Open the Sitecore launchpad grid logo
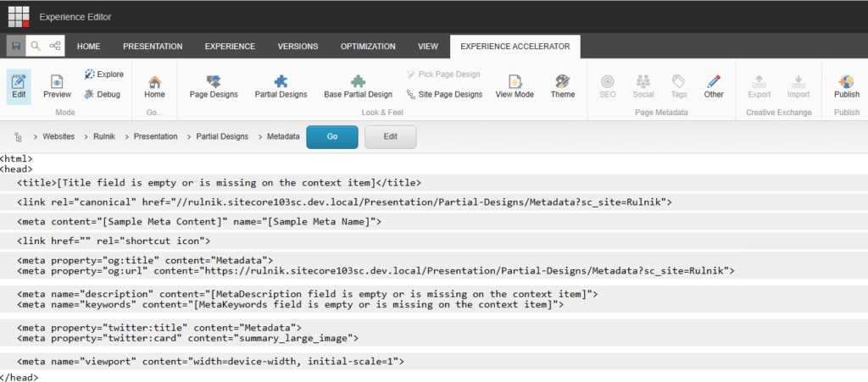868x382 pixels. 19,17
